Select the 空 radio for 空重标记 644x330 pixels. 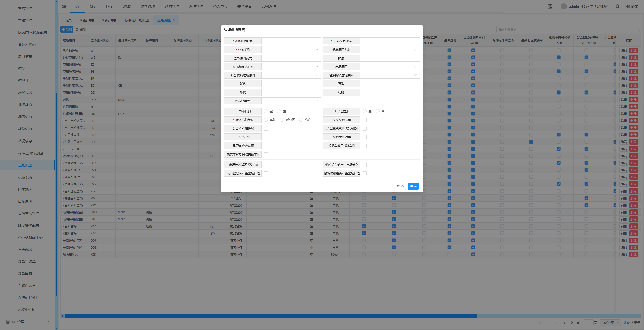tap(266, 111)
